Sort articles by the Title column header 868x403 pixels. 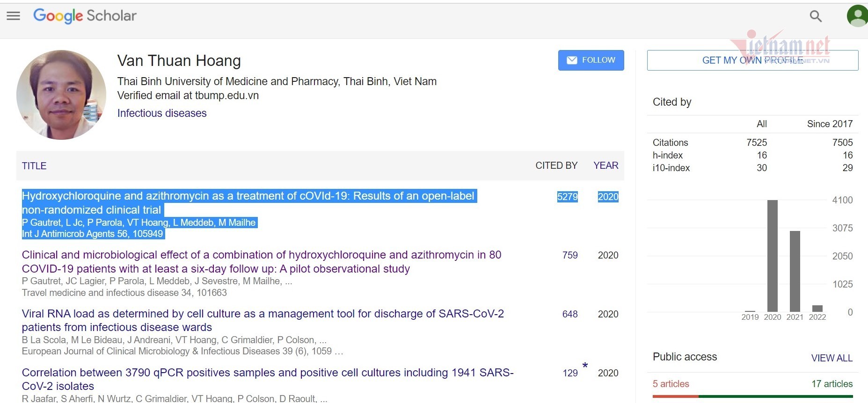pos(34,166)
